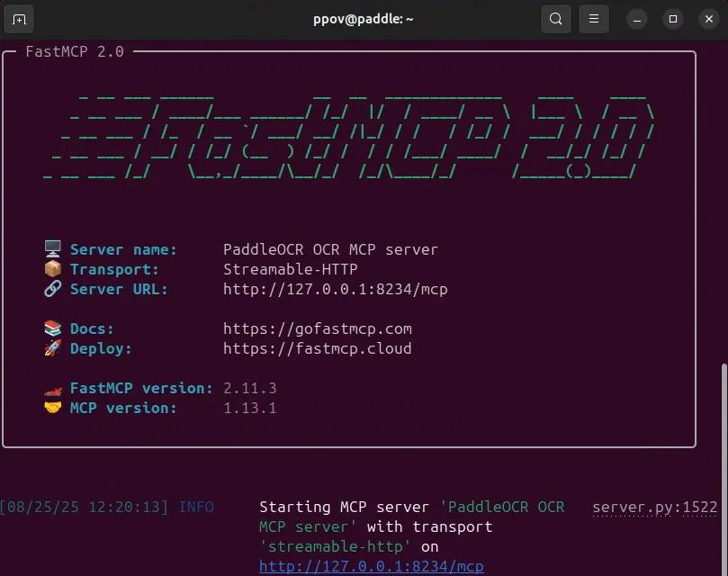Click the chain link emoji beside Server URL

click(x=53, y=289)
